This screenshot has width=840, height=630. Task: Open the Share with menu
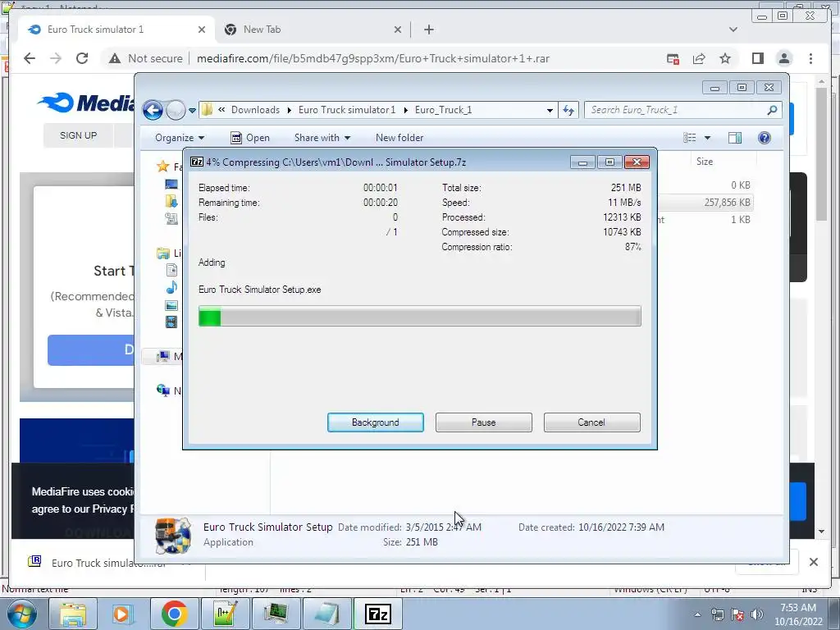coord(322,138)
